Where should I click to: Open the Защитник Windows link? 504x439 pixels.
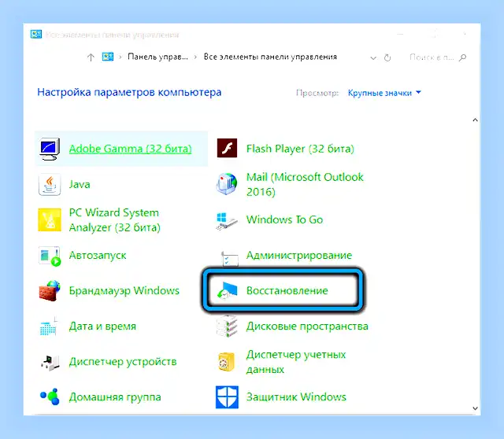(x=296, y=397)
